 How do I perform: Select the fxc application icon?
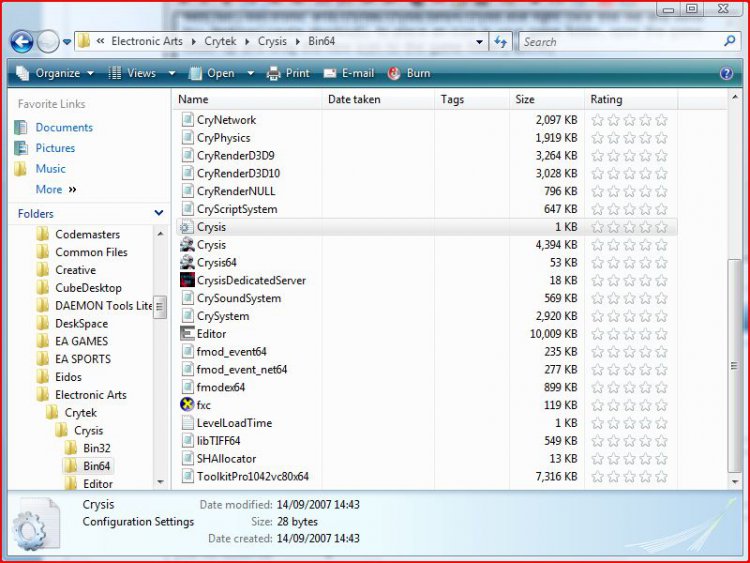coord(187,405)
